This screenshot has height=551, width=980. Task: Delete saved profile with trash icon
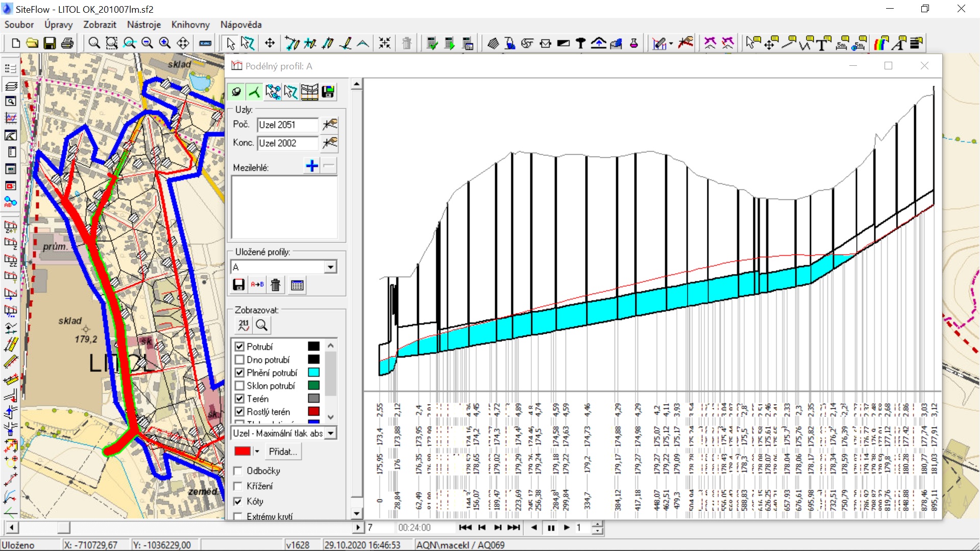276,285
